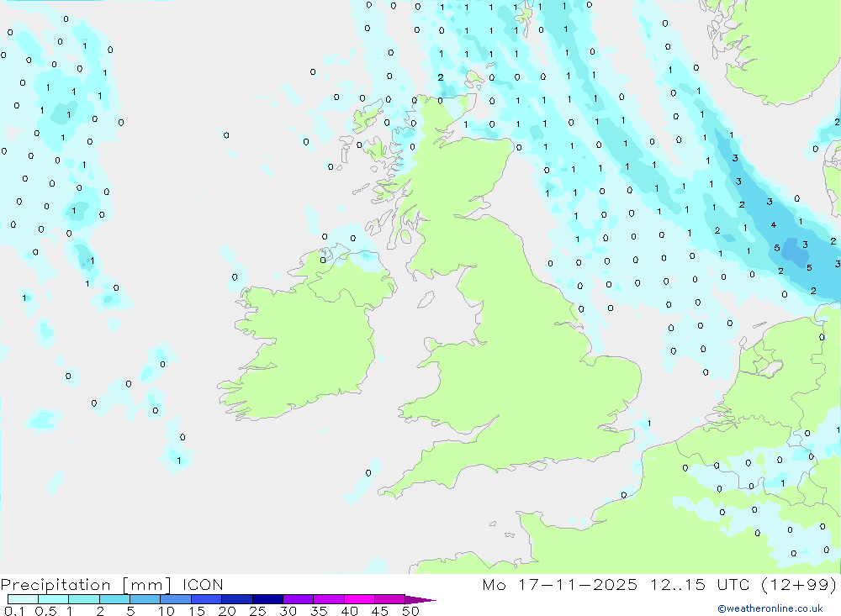The width and height of the screenshot is (841, 616).
Task: Select the 0.5–1 mm legend swatch
Action: click(54, 599)
